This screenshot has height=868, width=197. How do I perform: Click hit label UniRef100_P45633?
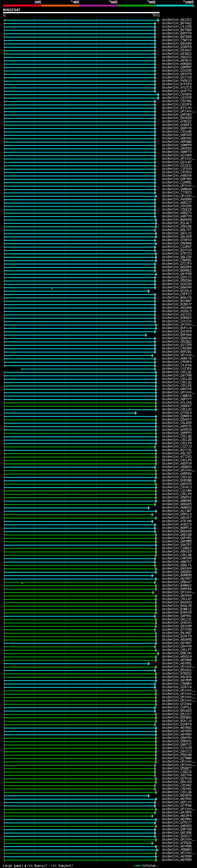176,81
